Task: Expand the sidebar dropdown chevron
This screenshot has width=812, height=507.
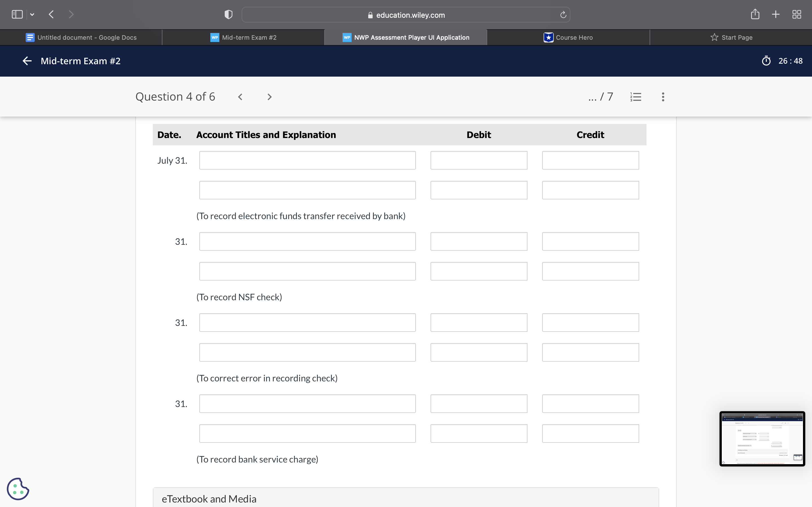Action: tap(32, 14)
